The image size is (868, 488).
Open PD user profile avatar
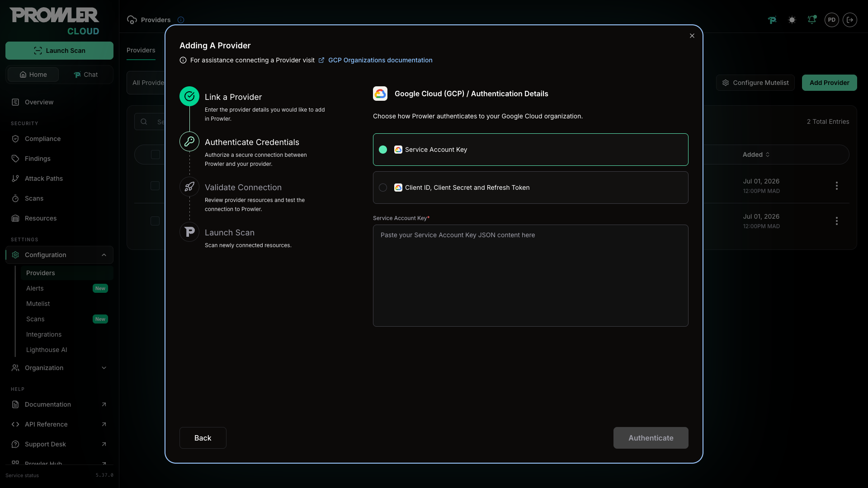tap(832, 20)
